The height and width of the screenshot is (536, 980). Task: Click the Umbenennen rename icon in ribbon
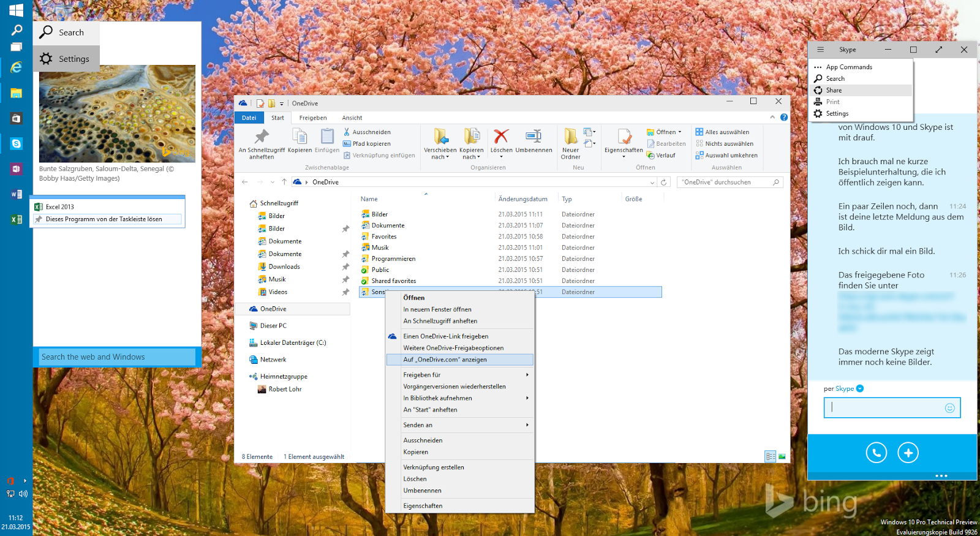coord(533,137)
